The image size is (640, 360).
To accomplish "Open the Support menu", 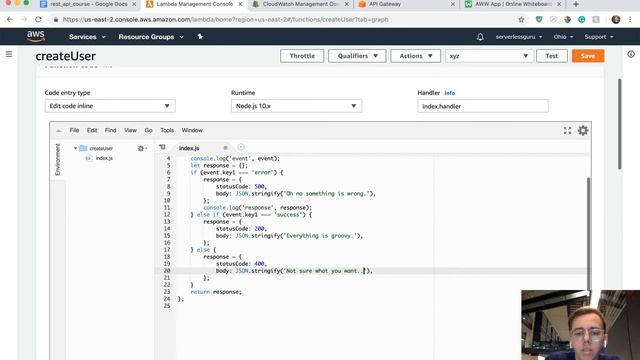I will pyautogui.click(x=599, y=37).
